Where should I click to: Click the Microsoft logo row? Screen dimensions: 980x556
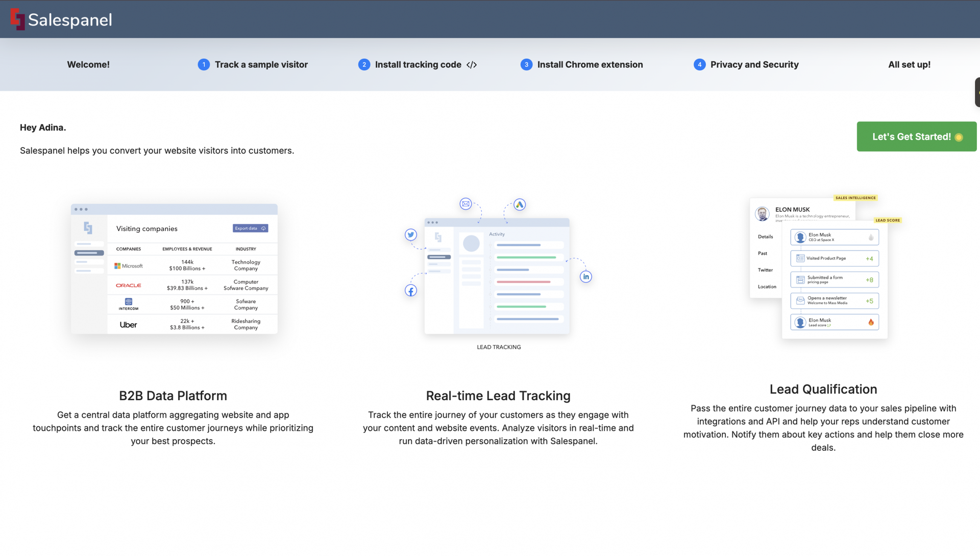point(192,265)
